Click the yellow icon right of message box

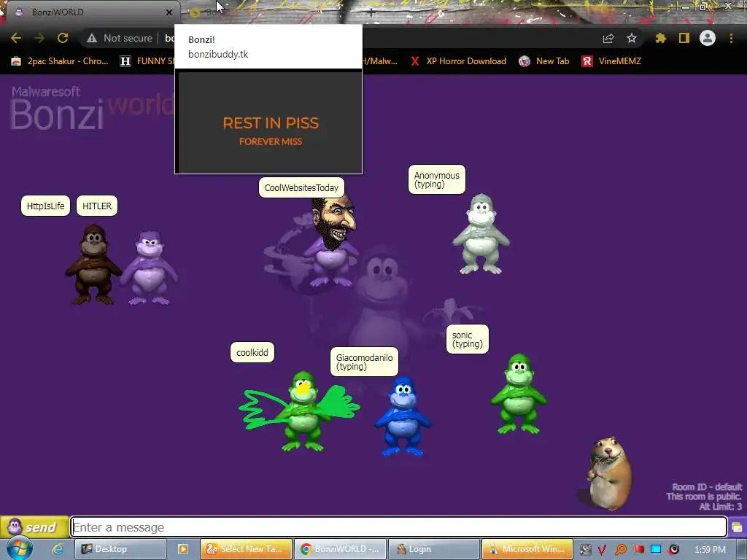[x=737, y=527]
